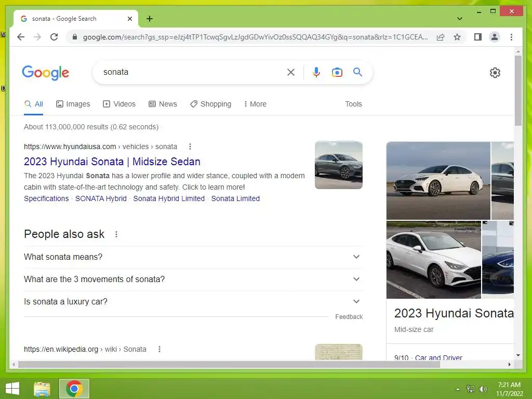
Task: Open the 2023 Hyundai Sonata Midsize Sedan link
Action: click(x=112, y=162)
